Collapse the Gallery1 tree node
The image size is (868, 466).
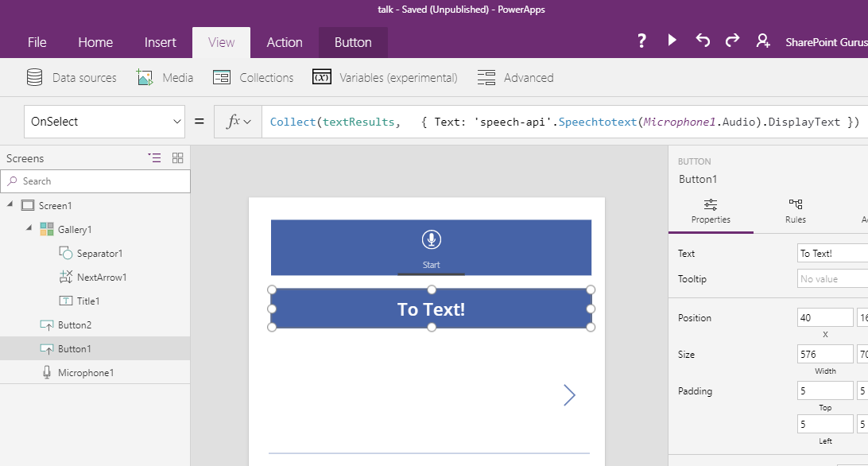pyautogui.click(x=29, y=229)
